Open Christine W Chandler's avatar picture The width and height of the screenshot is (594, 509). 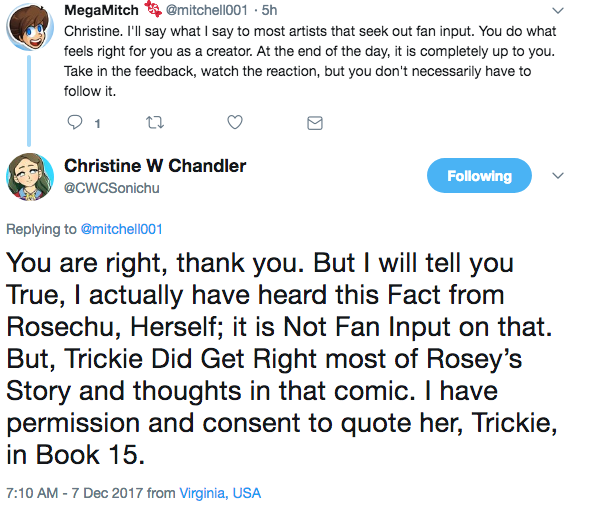tap(30, 176)
